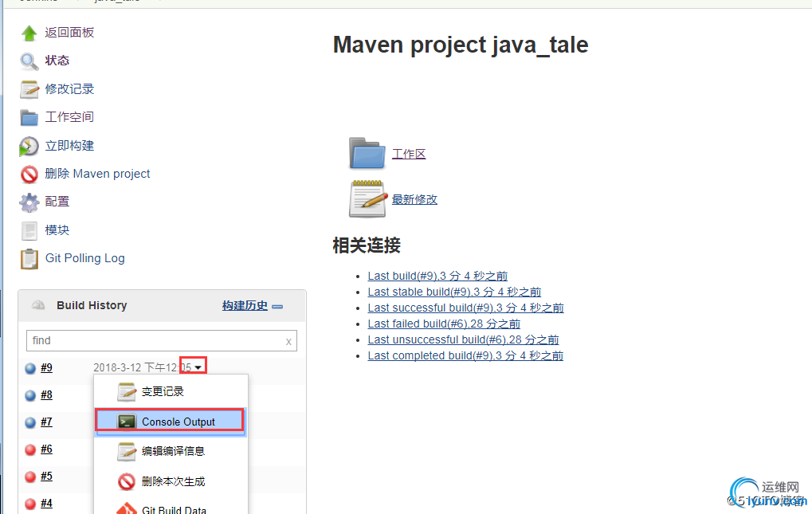Click 删除 Maven project link
Image resolution: width=812 pixels, height=514 pixels.
(x=97, y=174)
